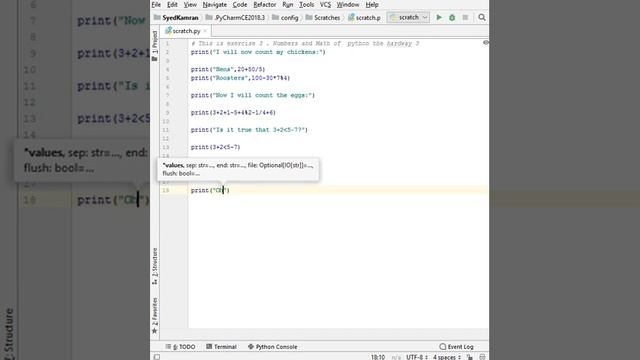Open the Run menu

pyautogui.click(x=287, y=4)
